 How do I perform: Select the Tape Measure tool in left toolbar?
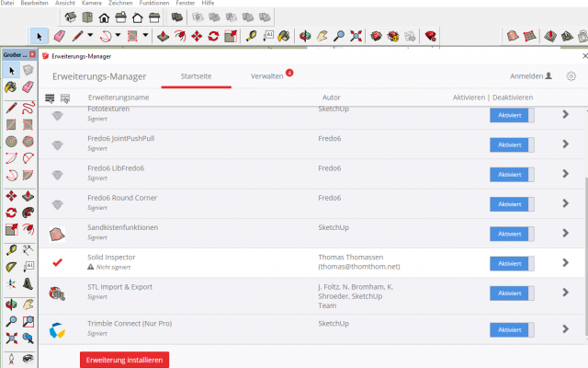(11, 249)
